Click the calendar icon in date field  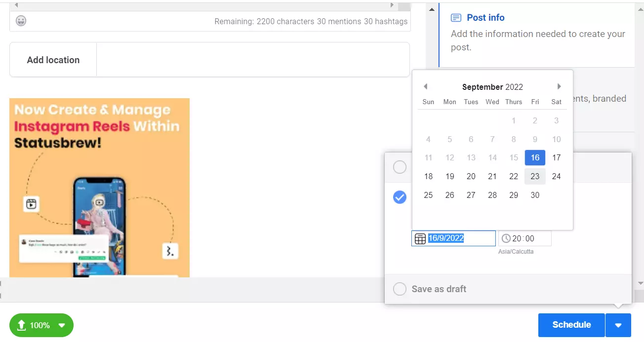tap(420, 239)
